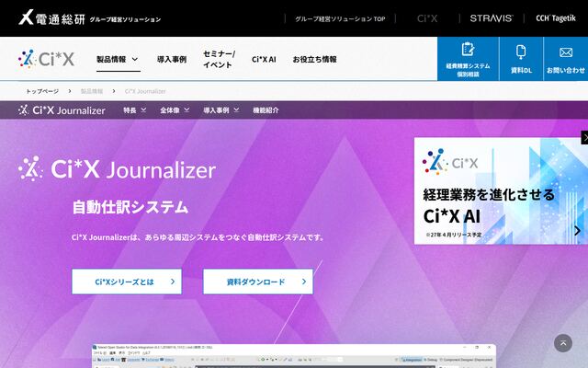Open 導入事例 in main navigation
This screenshot has height=368, width=588.
172,59
